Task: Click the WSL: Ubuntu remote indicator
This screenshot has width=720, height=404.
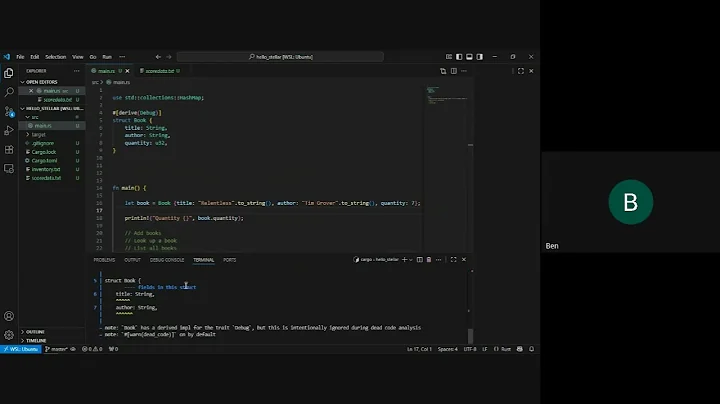Action: (21, 349)
